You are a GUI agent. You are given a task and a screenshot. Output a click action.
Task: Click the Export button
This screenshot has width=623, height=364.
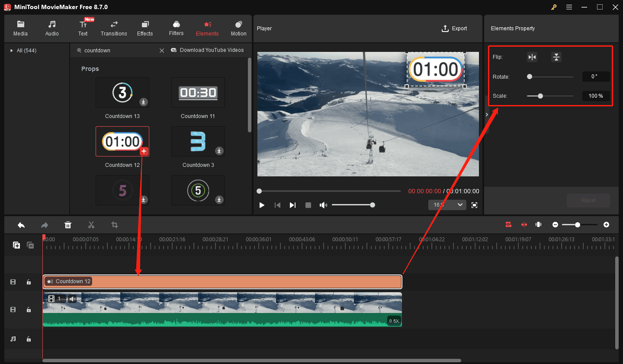(454, 29)
